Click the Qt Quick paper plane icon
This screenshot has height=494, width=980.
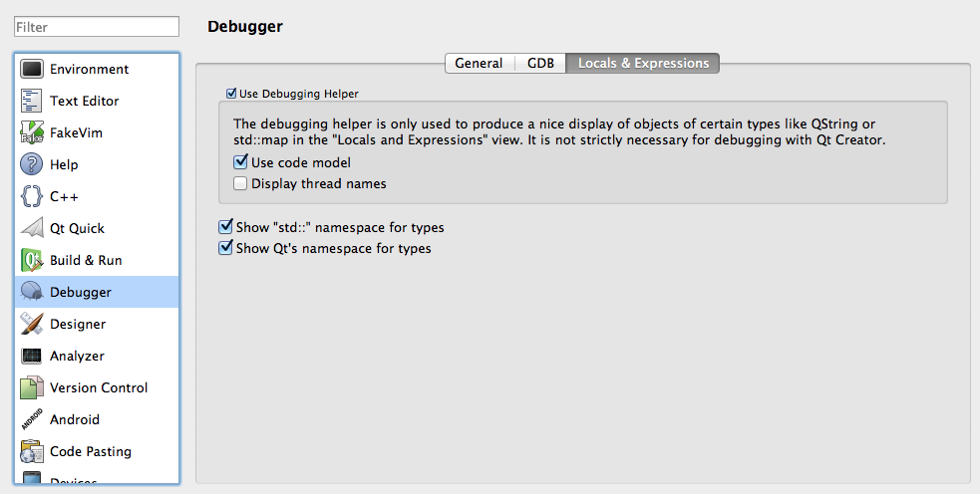(x=32, y=228)
